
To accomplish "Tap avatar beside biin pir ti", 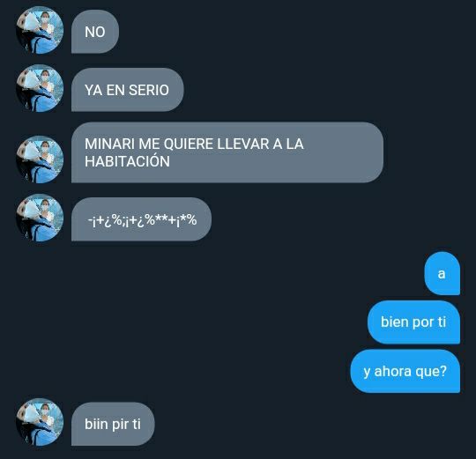I will (x=40, y=422).
